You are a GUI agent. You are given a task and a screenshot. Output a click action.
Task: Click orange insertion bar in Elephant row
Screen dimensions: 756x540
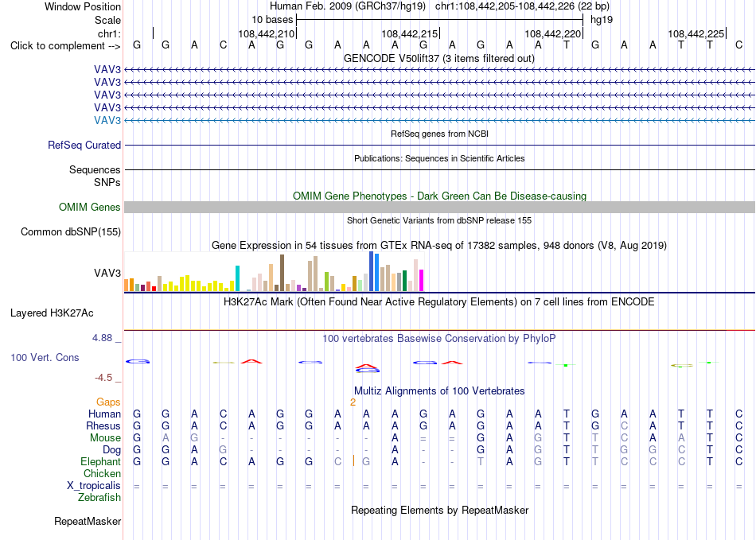click(353, 460)
